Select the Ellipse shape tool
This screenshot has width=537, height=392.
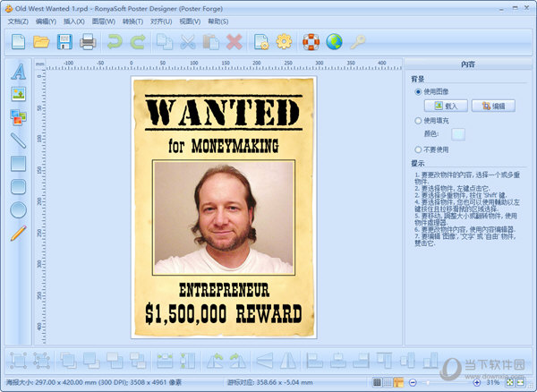tap(19, 209)
